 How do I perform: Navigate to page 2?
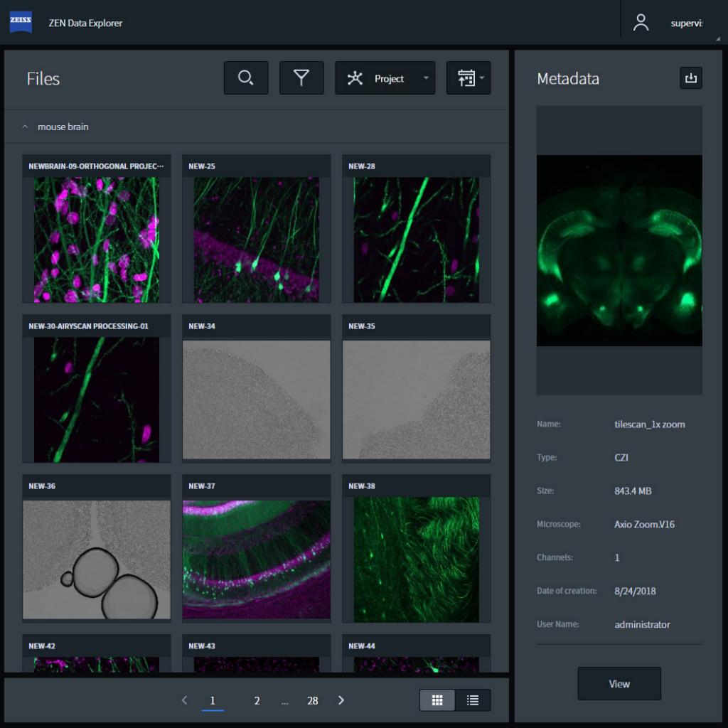256,700
